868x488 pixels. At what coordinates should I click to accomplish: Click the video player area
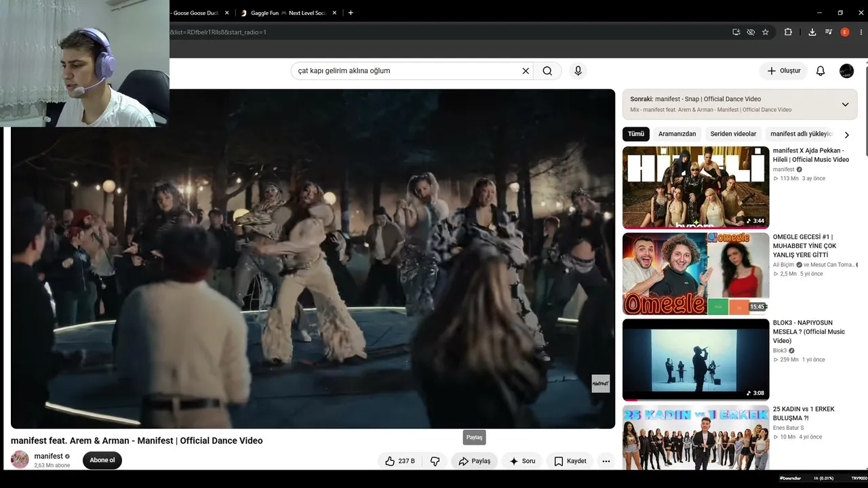(x=313, y=258)
